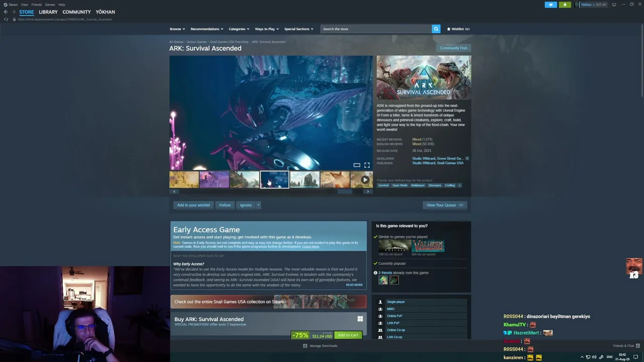Screen dimensions: 644x362
Task: Expand the Recommendations dropdown
Action: point(207,29)
